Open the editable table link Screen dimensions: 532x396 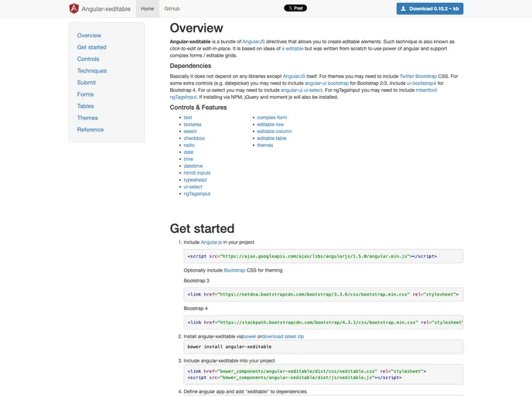pyautogui.click(x=271, y=138)
